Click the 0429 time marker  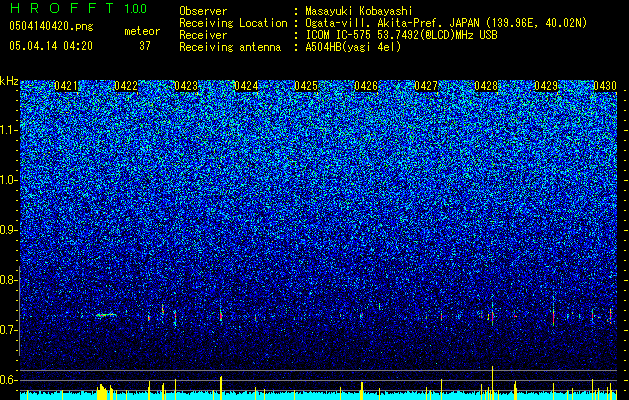tap(546, 86)
